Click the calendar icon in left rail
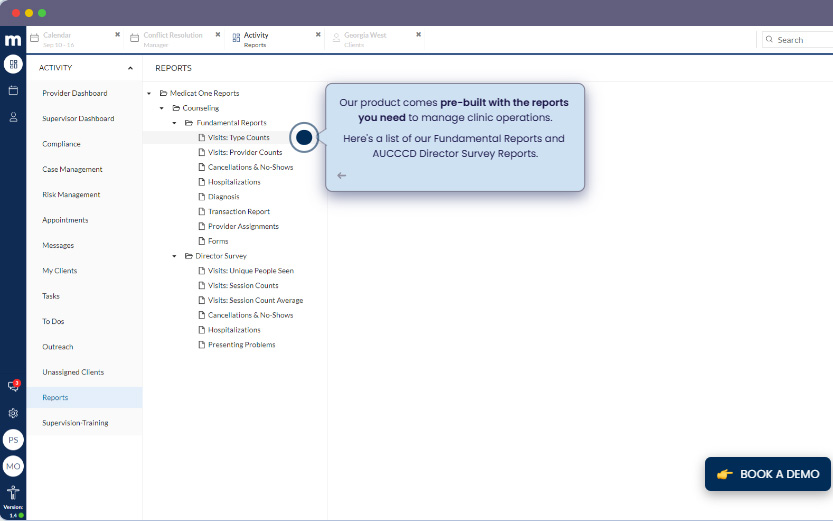This screenshot has width=833, height=521. pos(13,91)
